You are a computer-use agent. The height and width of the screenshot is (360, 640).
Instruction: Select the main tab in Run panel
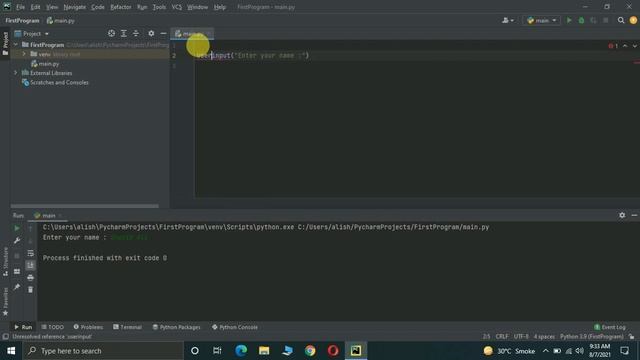(x=47, y=216)
